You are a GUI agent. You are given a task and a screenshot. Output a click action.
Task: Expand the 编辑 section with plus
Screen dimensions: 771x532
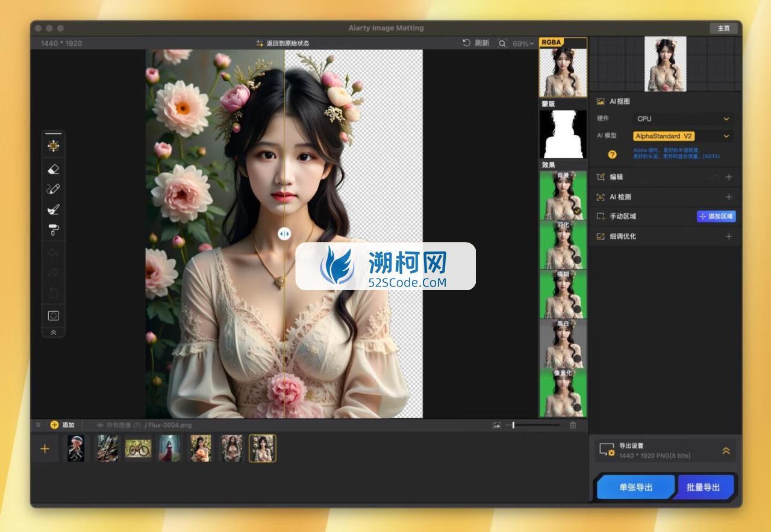pyautogui.click(x=728, y=177)
